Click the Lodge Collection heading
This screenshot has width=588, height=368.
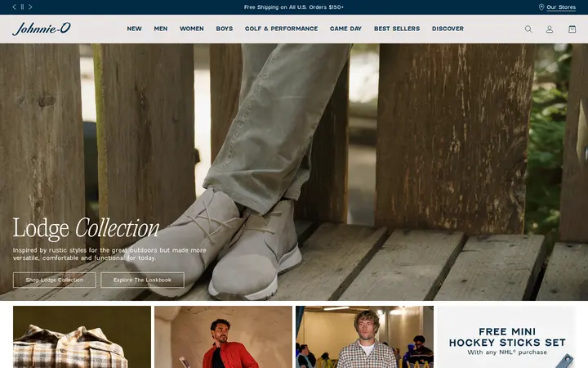point(87,228)
